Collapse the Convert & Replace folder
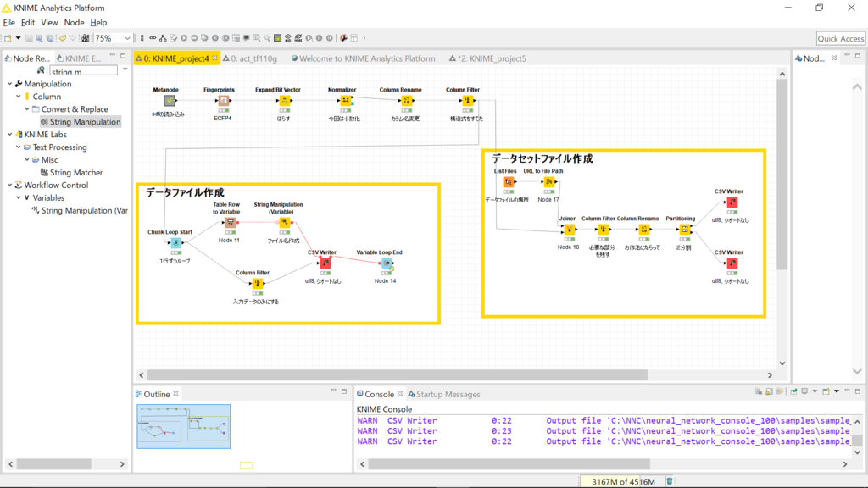Image resolution: width=868 pixels, height=488 pixels. click(26, 109)
